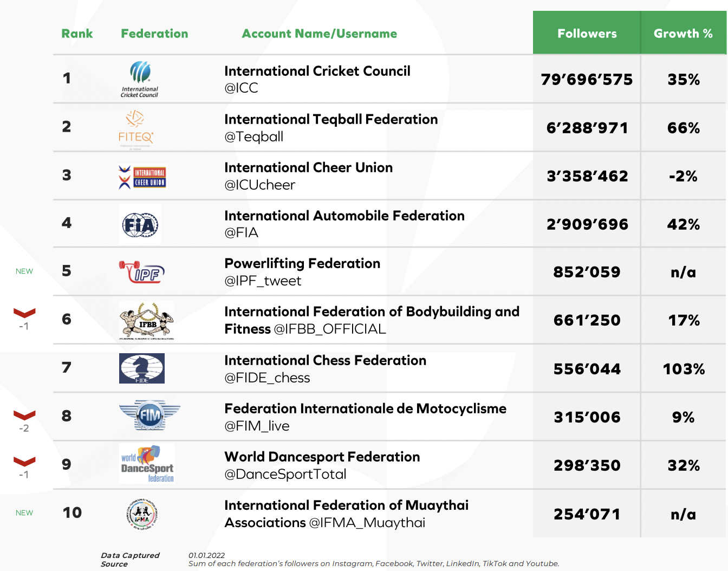
Task: Click the FIA logo
Action: point(140,224)
